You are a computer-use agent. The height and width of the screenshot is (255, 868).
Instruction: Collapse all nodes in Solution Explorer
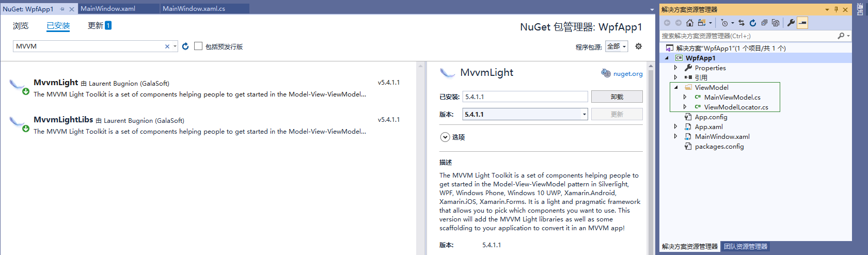point(764,23)
